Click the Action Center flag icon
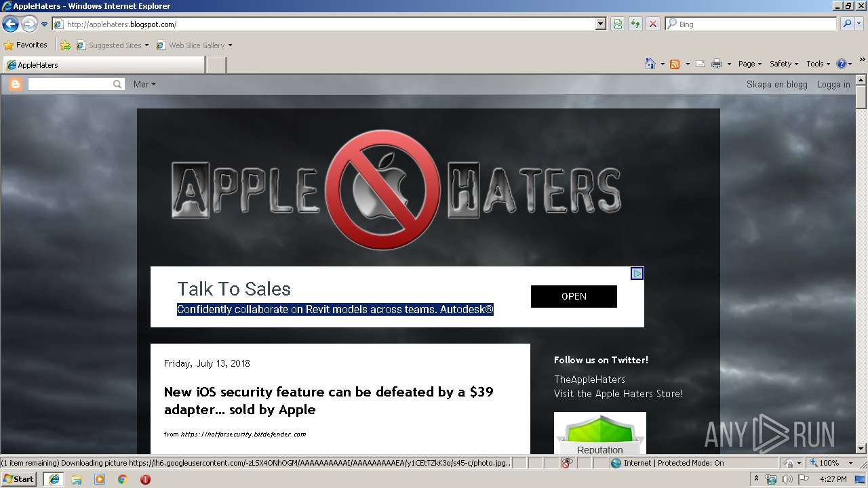The width and height of the screenshot is (868, 488). coord(804,479)
